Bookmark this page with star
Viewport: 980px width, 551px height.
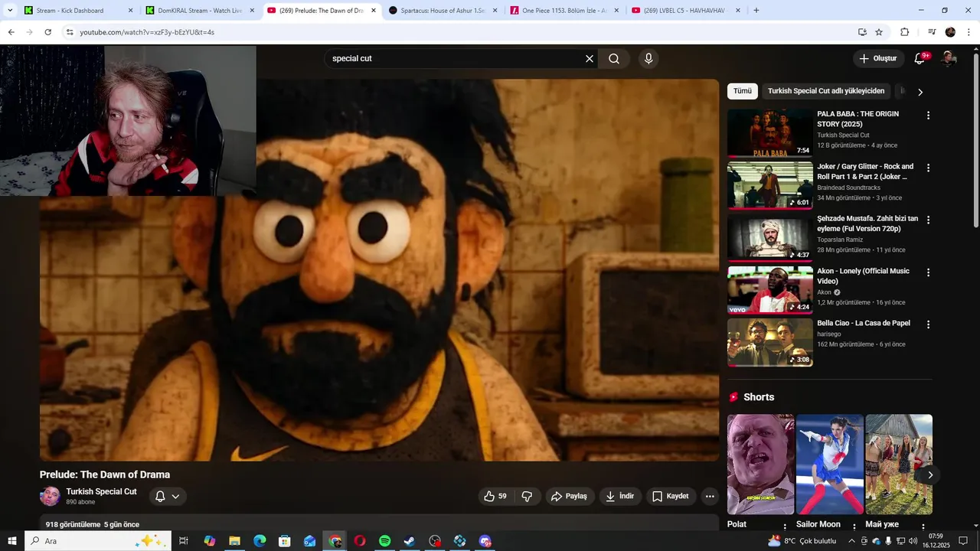pyautogui.click(x=879, y=32)
